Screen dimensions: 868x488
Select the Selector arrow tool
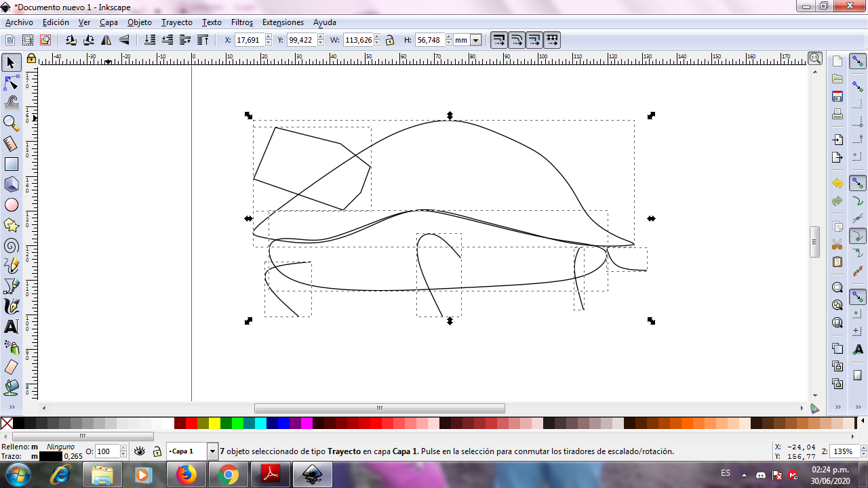tap(11, 62)
